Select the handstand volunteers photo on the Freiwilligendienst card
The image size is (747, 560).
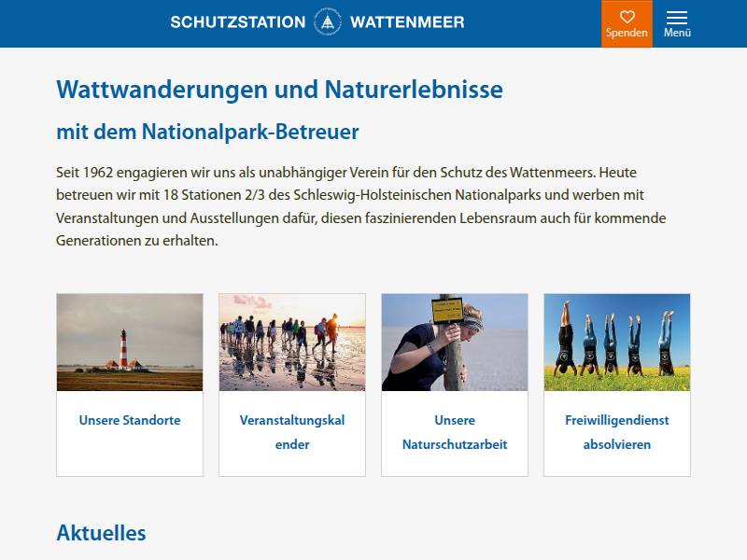pos(616,342)
